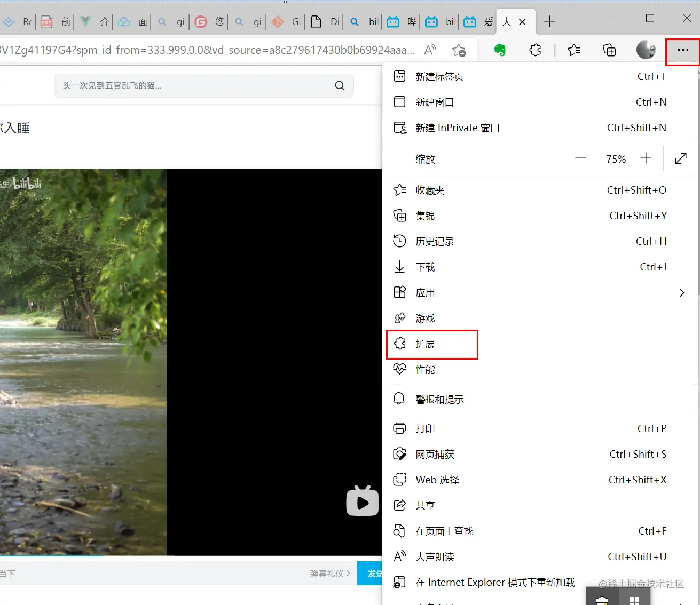This screenshot has width=700, height=605.
Task: Expand the 应用 submenu arrow
Action: click(x=682, y=292)
